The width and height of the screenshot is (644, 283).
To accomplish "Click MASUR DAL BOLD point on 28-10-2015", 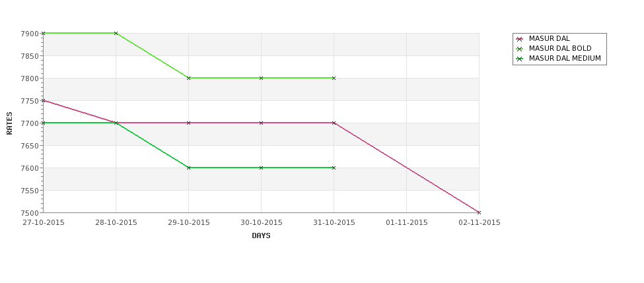I will click(x=116, y=33).
